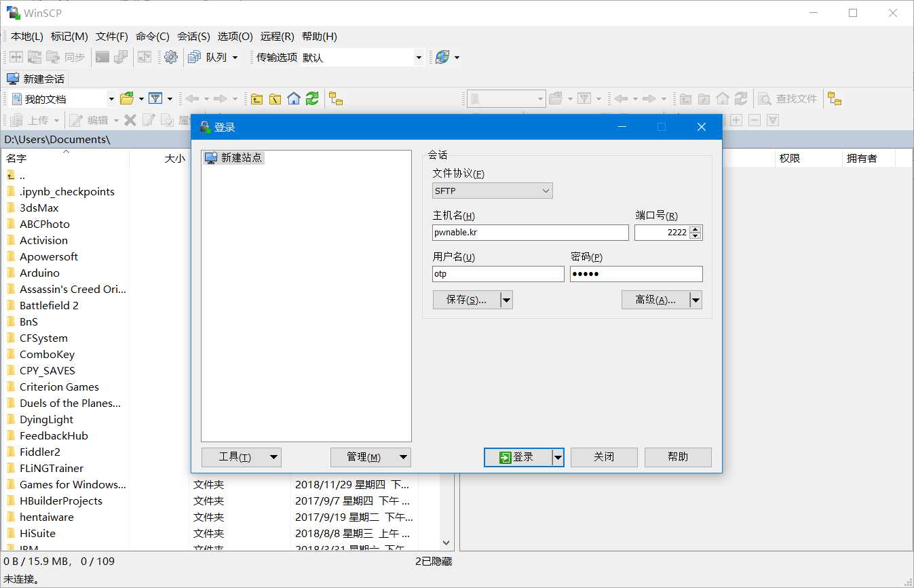Click the local back arrow icon
914x588 pixels.
pyautogui.click(x=192, y=99)
